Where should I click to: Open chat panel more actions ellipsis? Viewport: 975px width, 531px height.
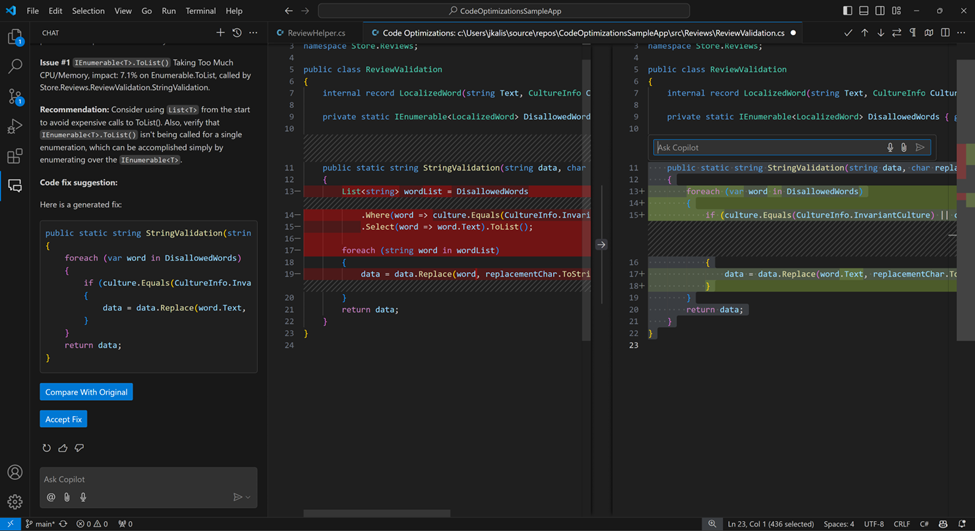coord(253,33)
